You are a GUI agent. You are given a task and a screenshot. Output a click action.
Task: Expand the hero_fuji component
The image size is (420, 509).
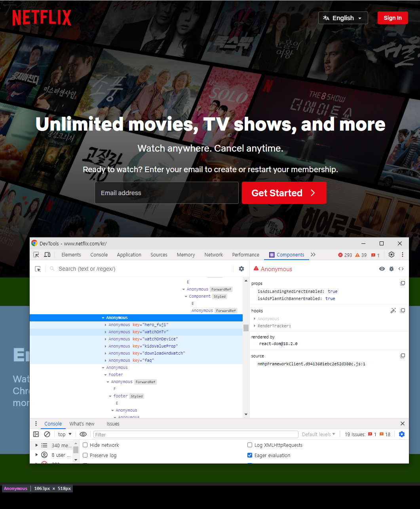(106, 325)
